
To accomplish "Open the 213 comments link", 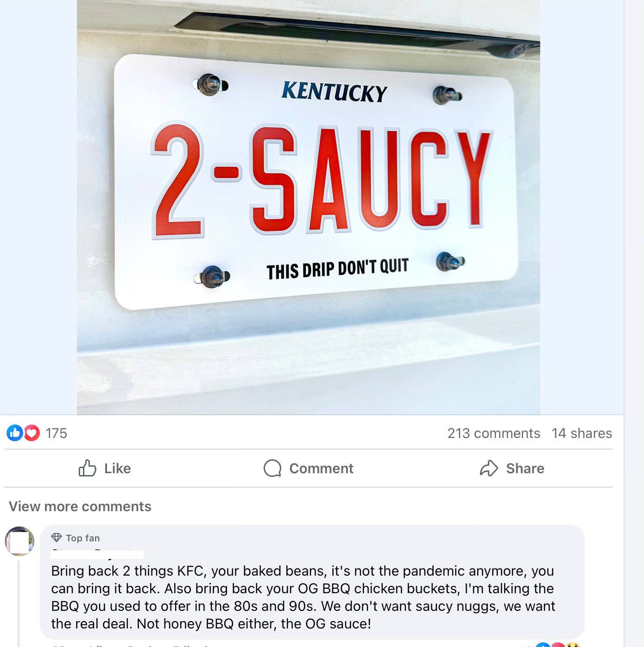I will pos(493,433).
